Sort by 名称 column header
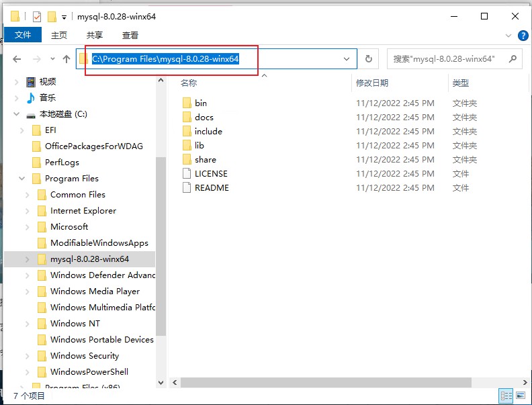This screenshot has width=532, height=405. [189, 83]
